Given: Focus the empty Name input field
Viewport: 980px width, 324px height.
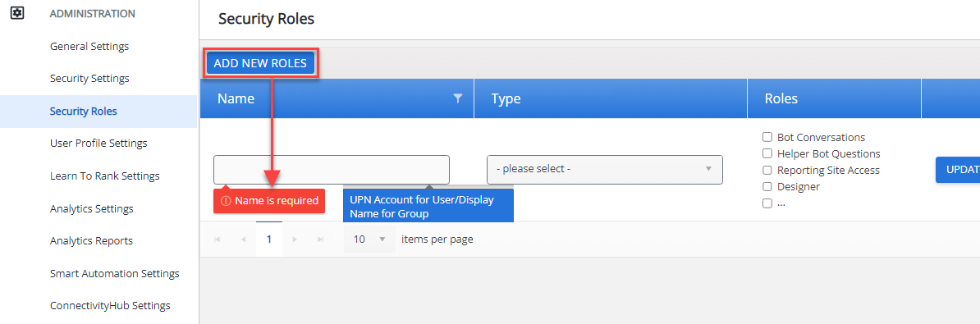Looking at the screenshot, I should point(332,170).
